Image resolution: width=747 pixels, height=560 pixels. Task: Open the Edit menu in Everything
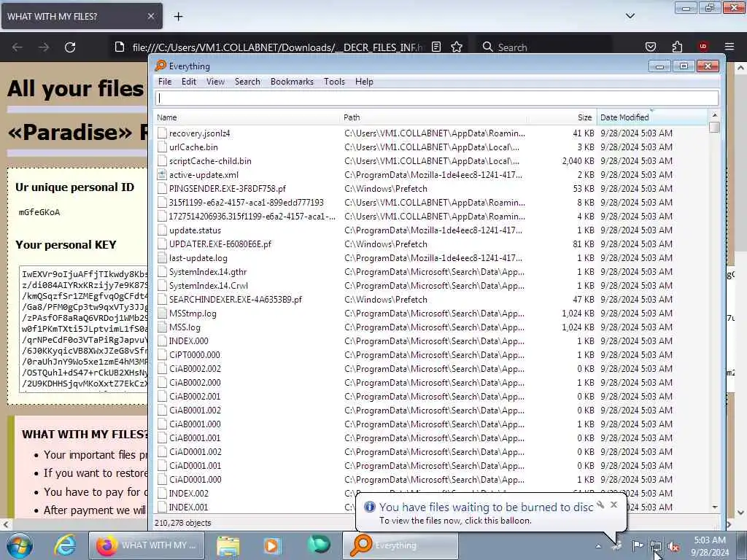tap(189, 82)
